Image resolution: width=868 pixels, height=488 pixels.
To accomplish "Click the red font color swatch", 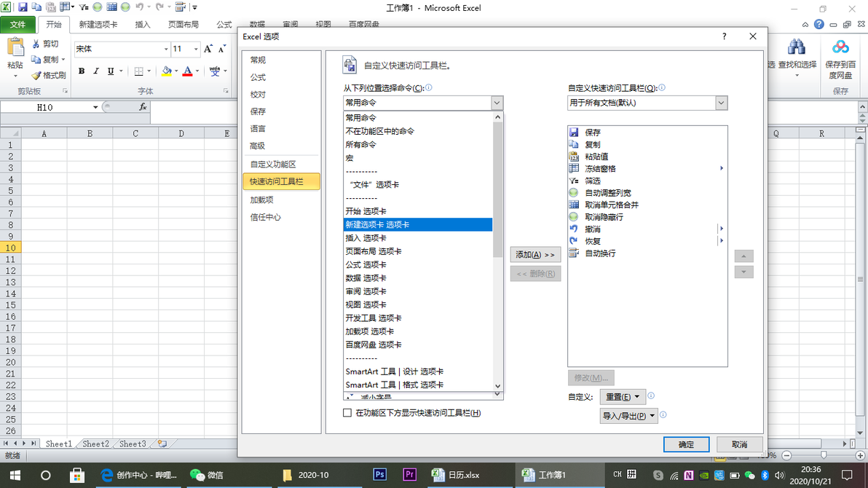I will (x=188, y=71).
